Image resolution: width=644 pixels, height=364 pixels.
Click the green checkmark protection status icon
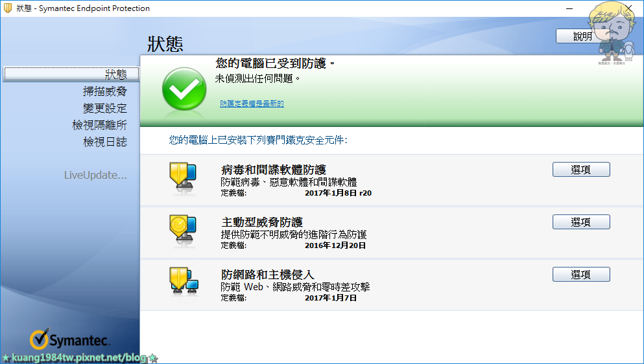[x=184, y=89]
